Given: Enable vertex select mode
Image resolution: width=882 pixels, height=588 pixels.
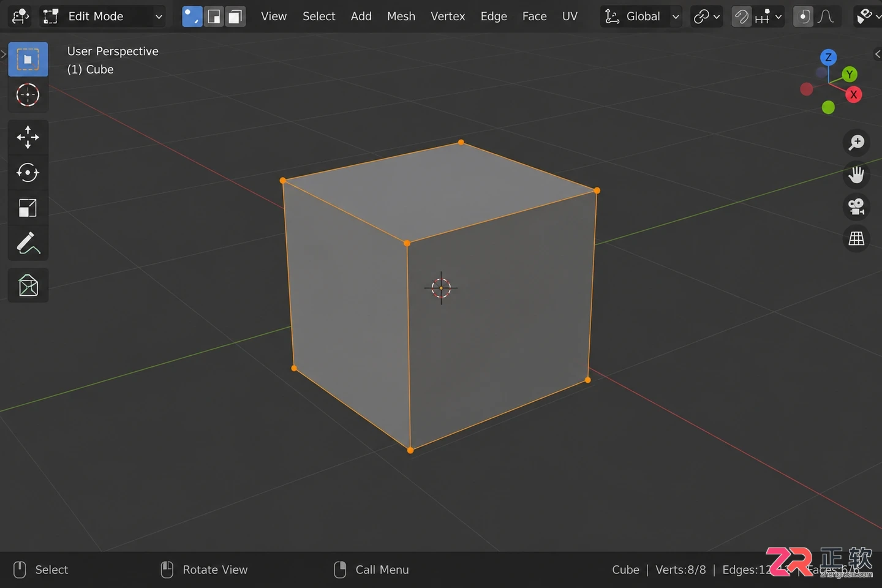Looking at the screenshot, I should click(192, 17).
